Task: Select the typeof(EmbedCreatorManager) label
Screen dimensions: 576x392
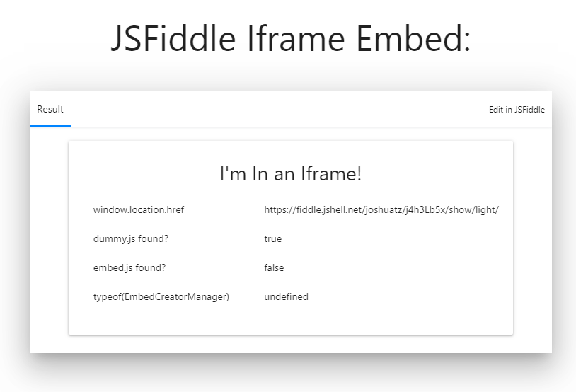Action: tap(161, 297)
